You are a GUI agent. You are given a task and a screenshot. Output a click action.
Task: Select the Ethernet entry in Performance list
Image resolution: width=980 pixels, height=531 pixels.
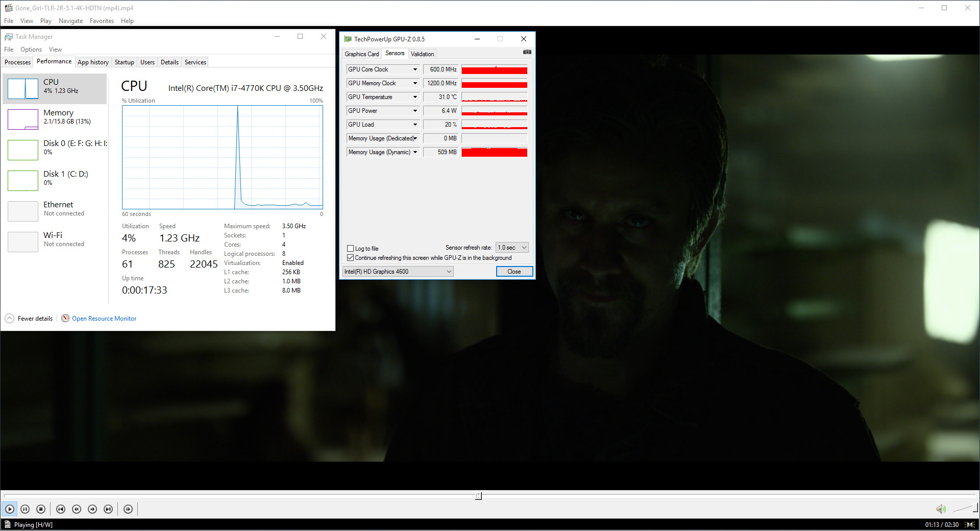click(x=55, y=211)
